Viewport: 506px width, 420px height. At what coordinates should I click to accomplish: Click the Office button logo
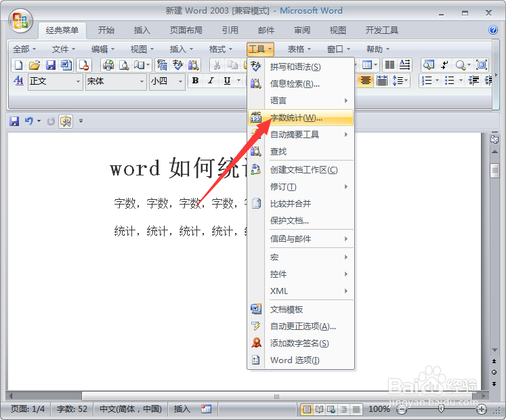pos(20,20)
